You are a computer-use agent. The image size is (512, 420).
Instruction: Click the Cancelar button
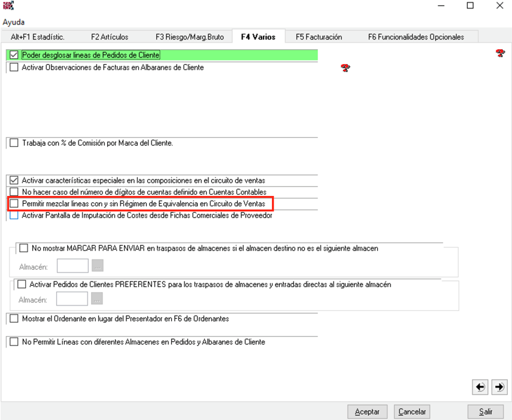click(x=412, y=412)
